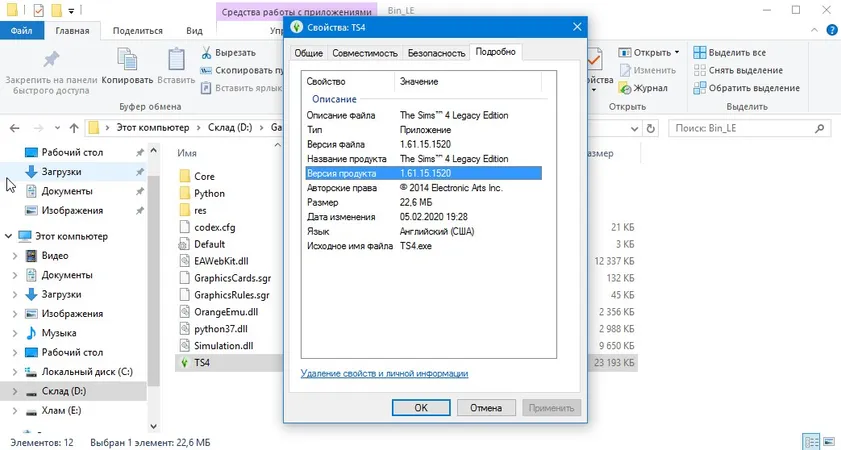Click the Cut (Вырезать) scissors icon
841x450 pixels.
pos(206,53)
